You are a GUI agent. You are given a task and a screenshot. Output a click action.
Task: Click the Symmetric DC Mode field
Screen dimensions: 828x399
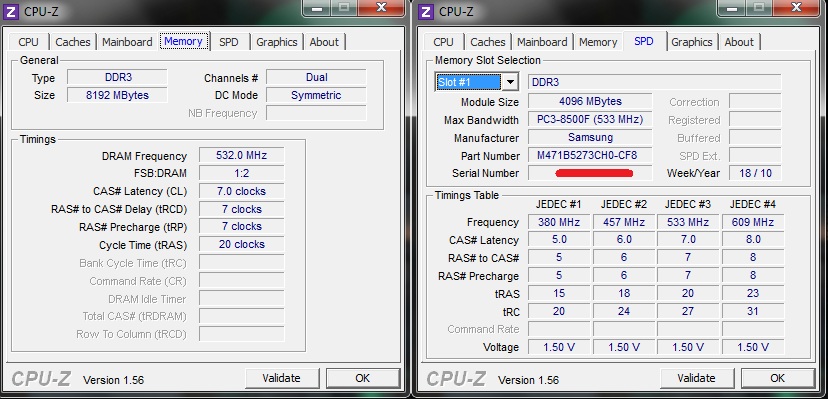316,96
